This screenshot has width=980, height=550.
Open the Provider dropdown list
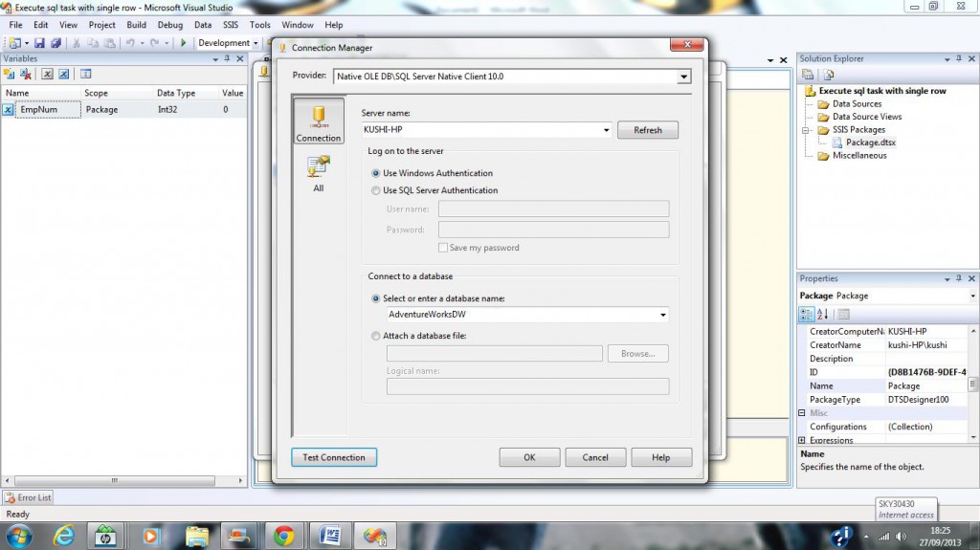pos(683,77)
